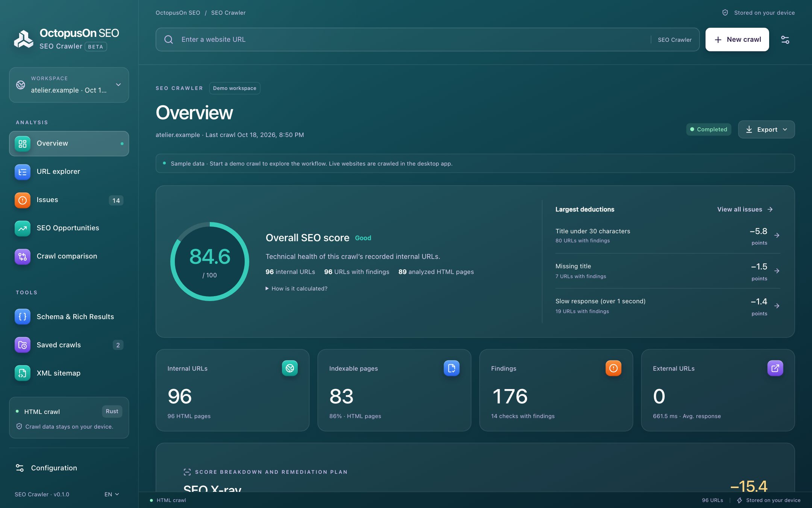Click the OctopusOn SEO breadcrumb
Viewport: 812px width, 508px height.
(178, 13)
